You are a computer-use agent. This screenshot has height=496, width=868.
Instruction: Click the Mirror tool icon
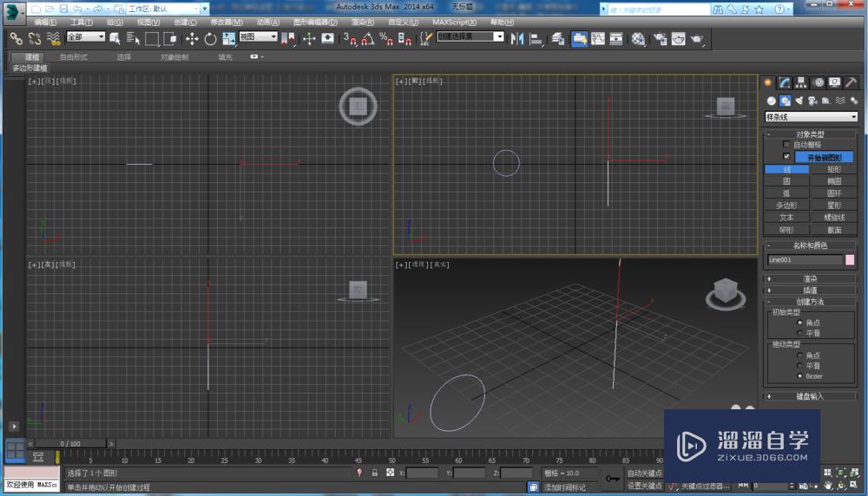[517, 39]
